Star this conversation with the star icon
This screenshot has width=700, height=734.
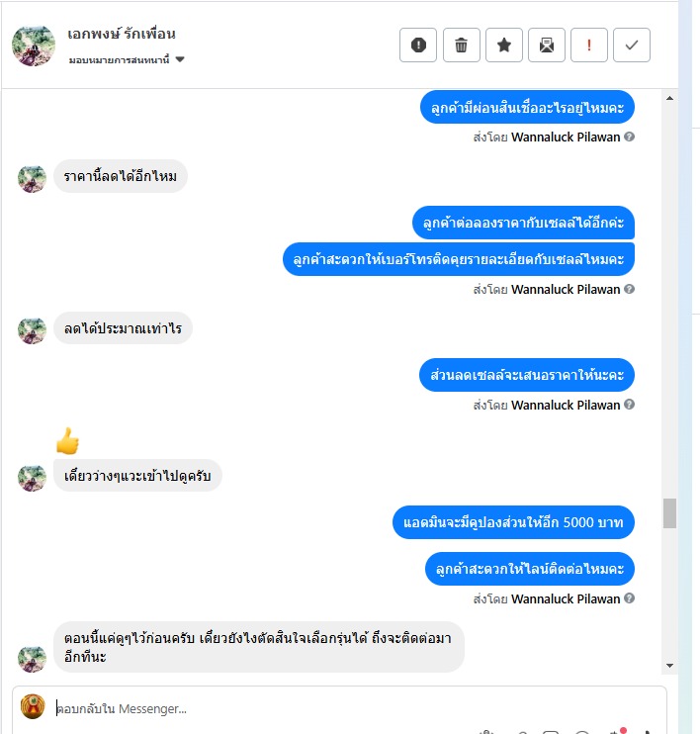[x=504, y=45]
